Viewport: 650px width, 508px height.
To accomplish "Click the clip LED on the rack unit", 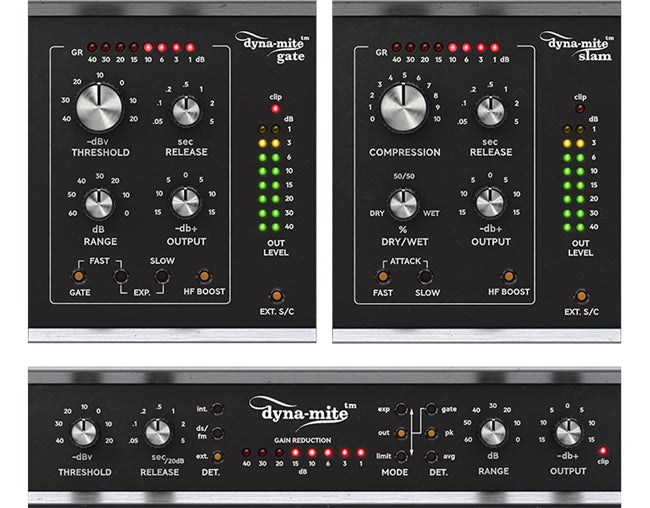I will pyautogui.click(x=602, y=451).
